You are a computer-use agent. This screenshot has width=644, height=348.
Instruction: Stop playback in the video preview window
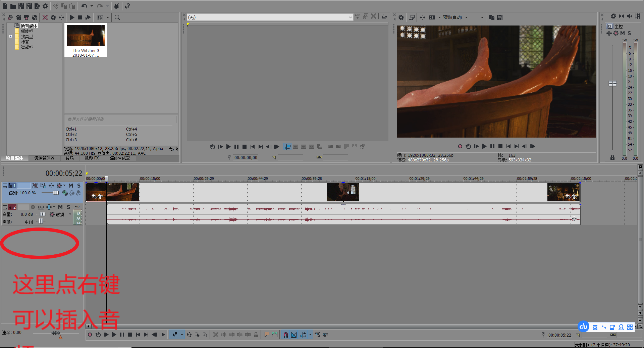click(500, 146)
